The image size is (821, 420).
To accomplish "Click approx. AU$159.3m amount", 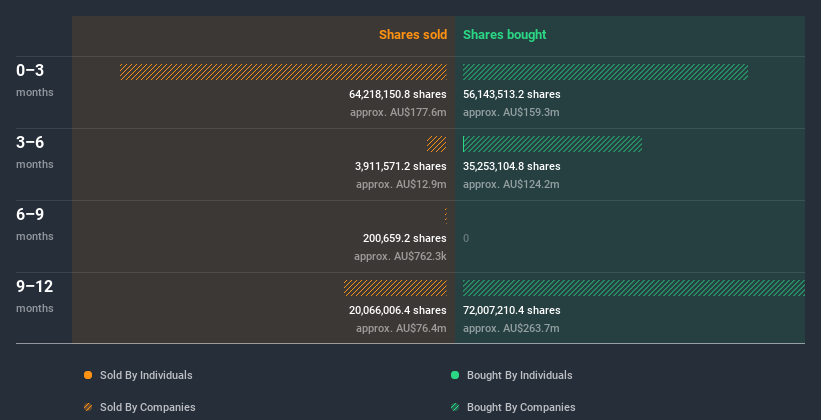I will click(x=511, y=112).
